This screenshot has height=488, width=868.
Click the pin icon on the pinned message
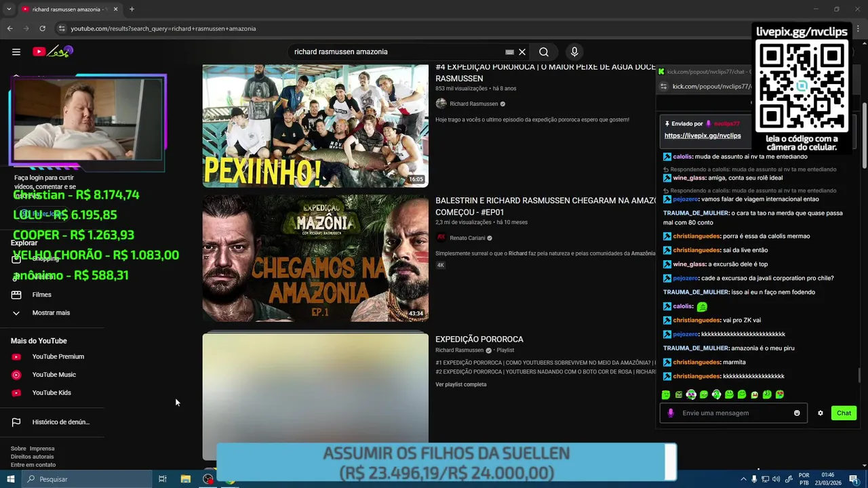coord(667,124)
